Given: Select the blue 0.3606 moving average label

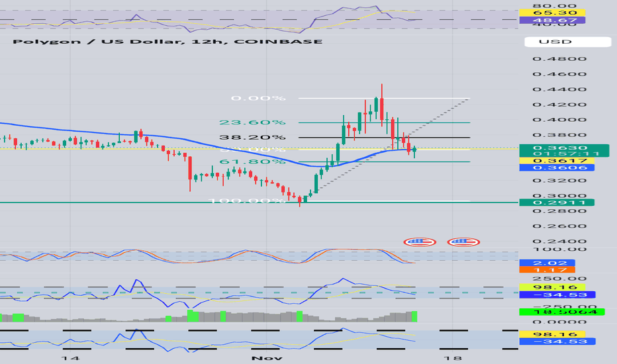Looking at the screenshot, I should (557, 167).
